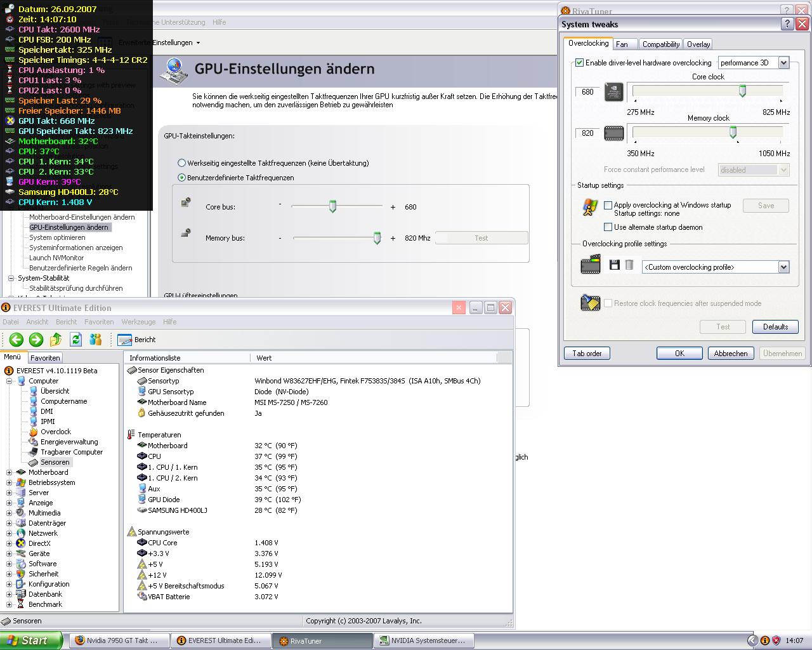Collapse Computer node in EVEREST tree
This screenshot has height=650, width=812.
pyautogui.click(x=10, y=381)
